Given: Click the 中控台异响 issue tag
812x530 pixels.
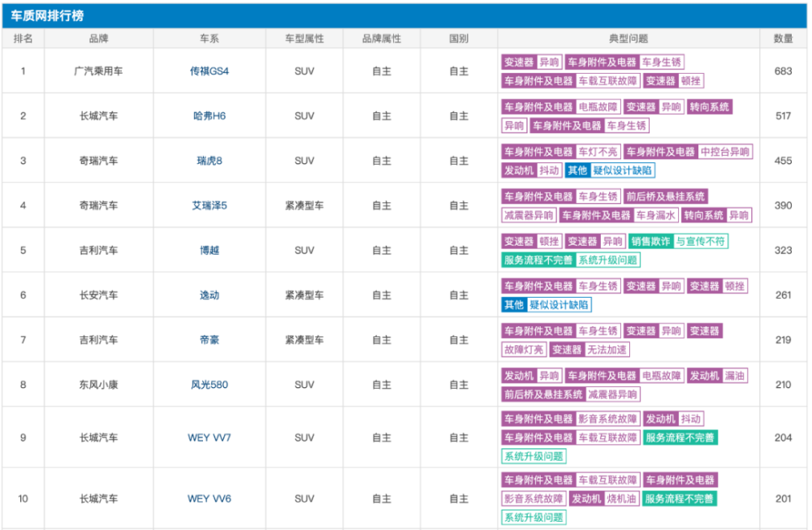Looking at the screenshot, I should pyautogui.click(x=725, y=152).
